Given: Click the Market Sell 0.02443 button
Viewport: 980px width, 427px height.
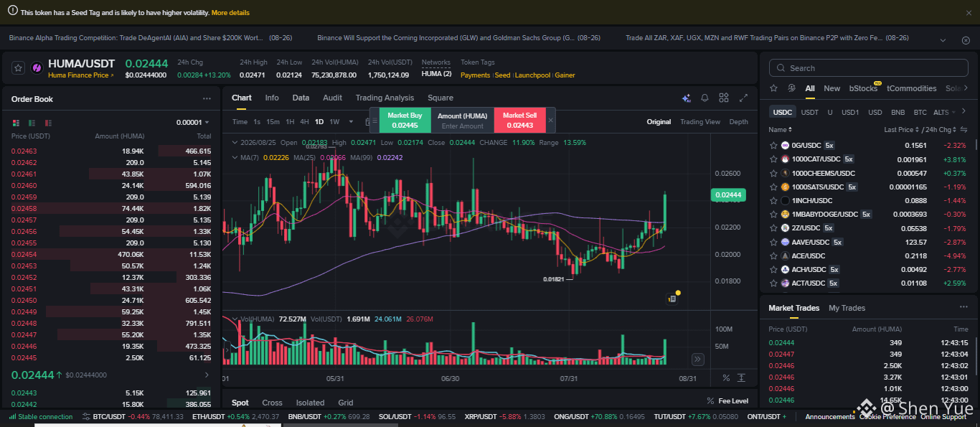Looking at the screenshot, I should (520, 120).
